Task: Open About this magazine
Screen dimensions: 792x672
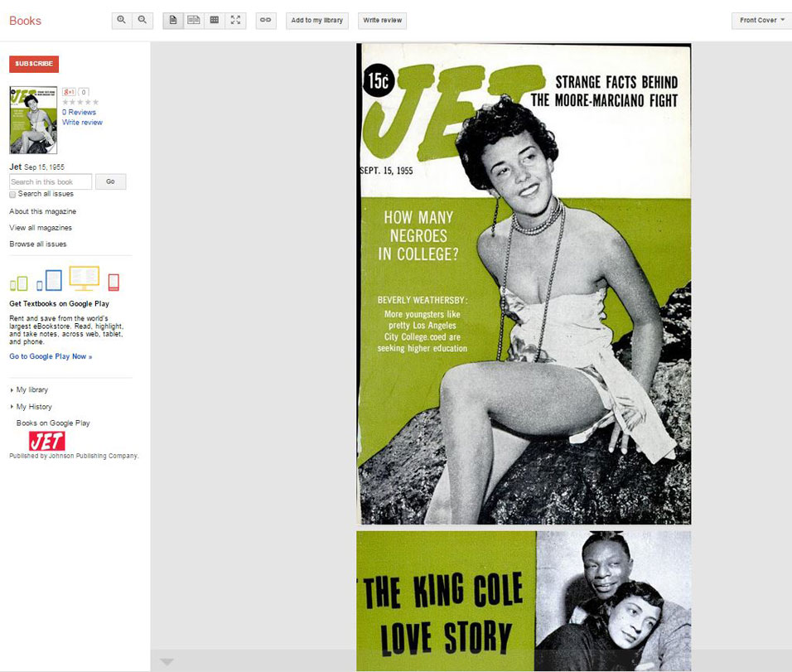Action: (x=42, y=211)
